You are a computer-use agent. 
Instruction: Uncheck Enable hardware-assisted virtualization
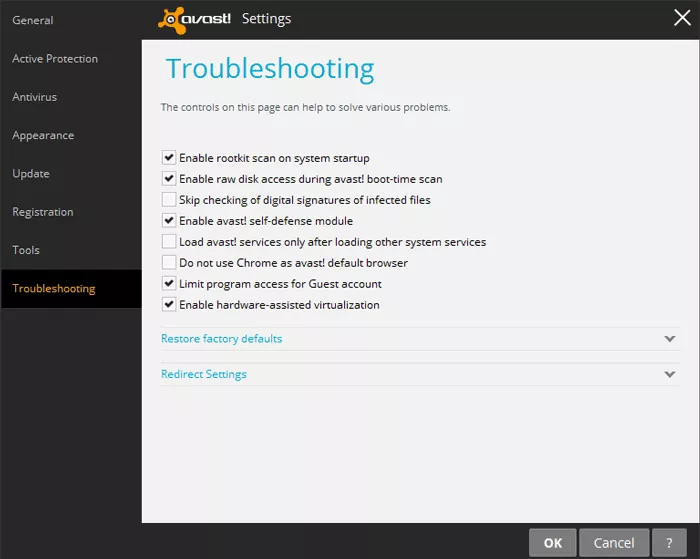coord(169,305)
